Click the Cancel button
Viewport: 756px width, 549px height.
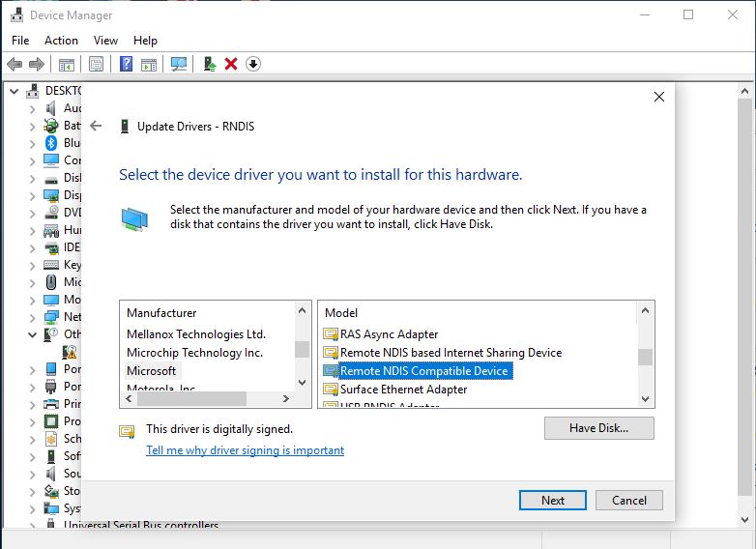(x=629, y=501)
